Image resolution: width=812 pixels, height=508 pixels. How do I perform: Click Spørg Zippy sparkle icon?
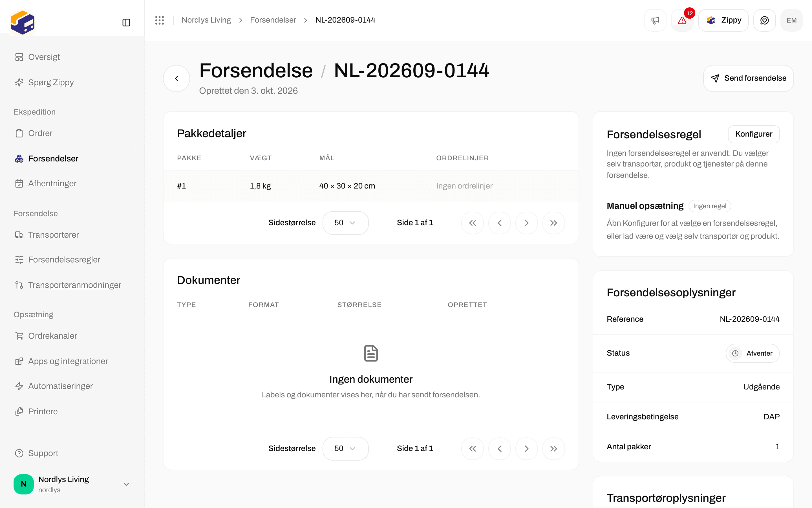pyautogui.click(x=19, y=82)
